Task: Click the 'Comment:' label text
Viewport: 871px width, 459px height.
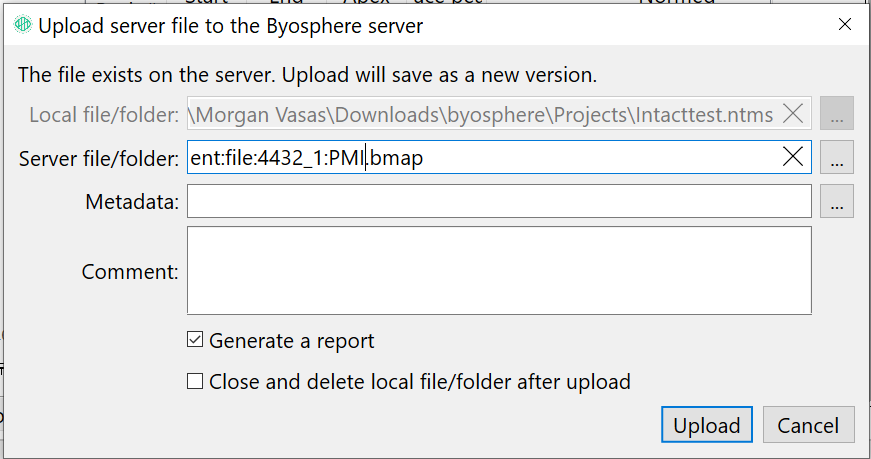Action: point(130,272)
